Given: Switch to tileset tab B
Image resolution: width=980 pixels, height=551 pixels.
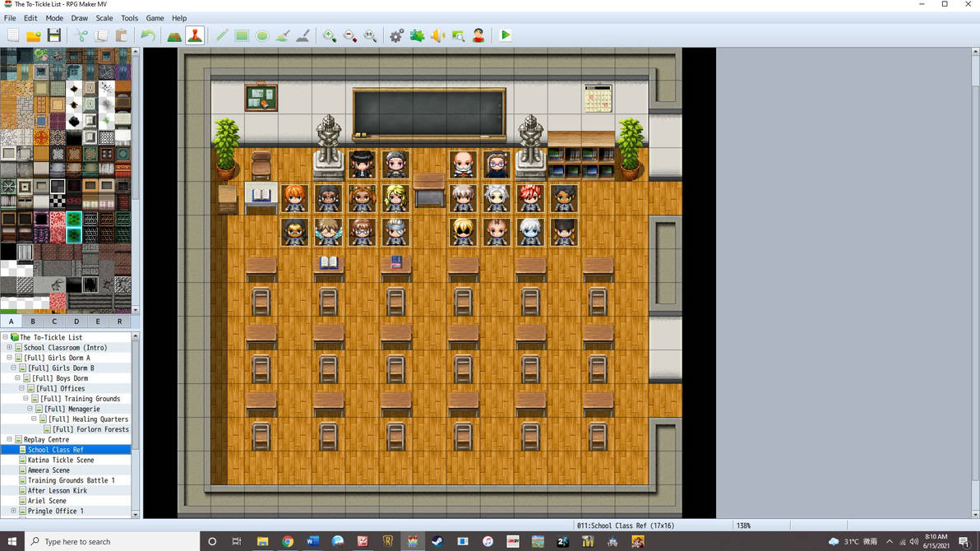Looking at the screenshot, I should (x=33, y=322).
